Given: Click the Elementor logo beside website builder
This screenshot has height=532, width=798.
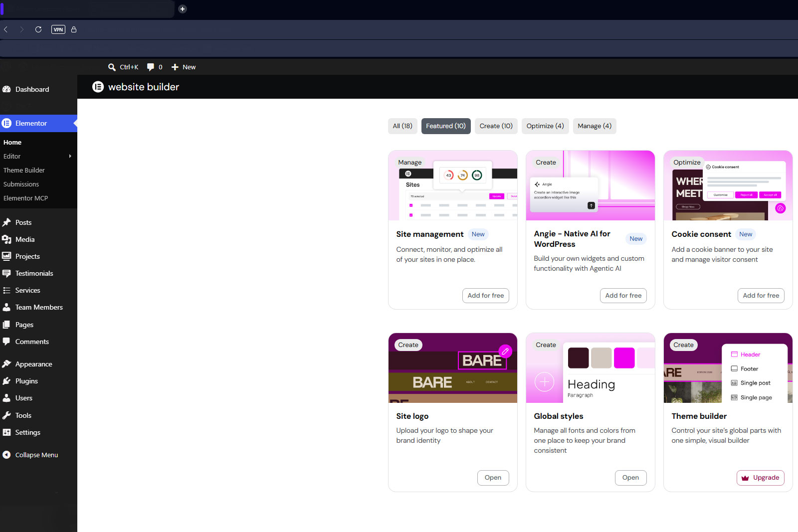Looking at the screenshot, I should click(x=98, y=87).
